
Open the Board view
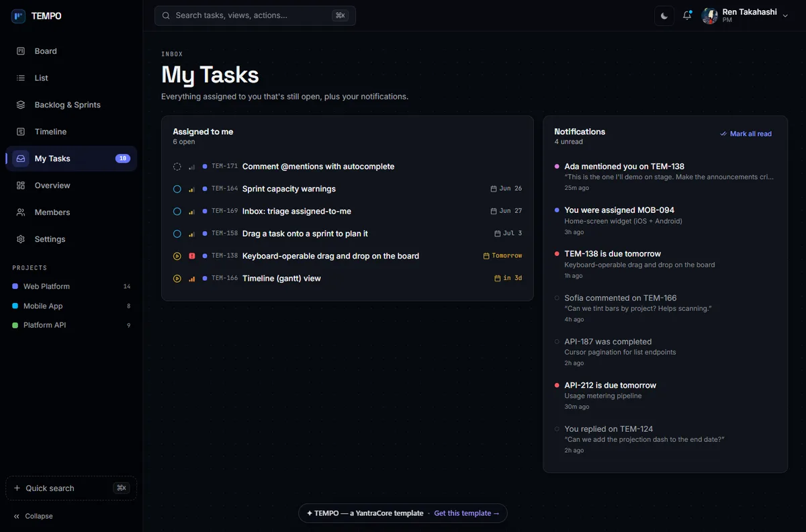(71, 51)
